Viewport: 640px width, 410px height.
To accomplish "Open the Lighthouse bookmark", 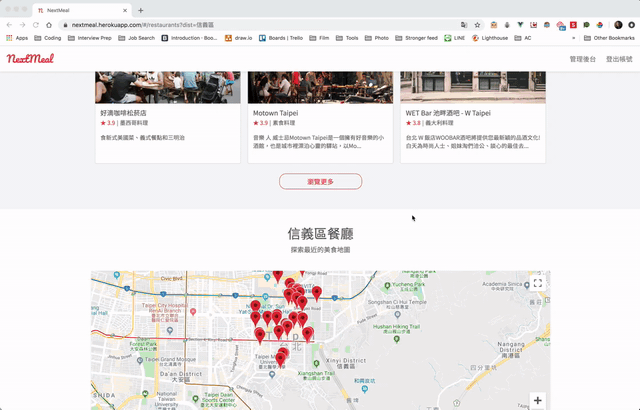I will (490, 38).
